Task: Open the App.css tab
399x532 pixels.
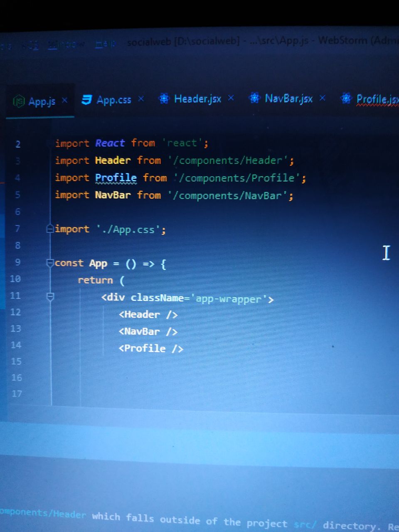Action: point(113,100)
